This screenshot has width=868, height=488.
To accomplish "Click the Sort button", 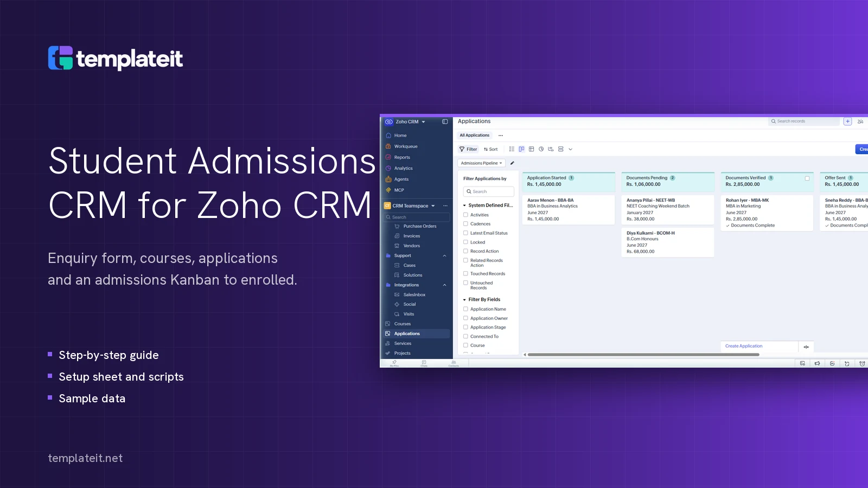I will (x=490, y=149).
